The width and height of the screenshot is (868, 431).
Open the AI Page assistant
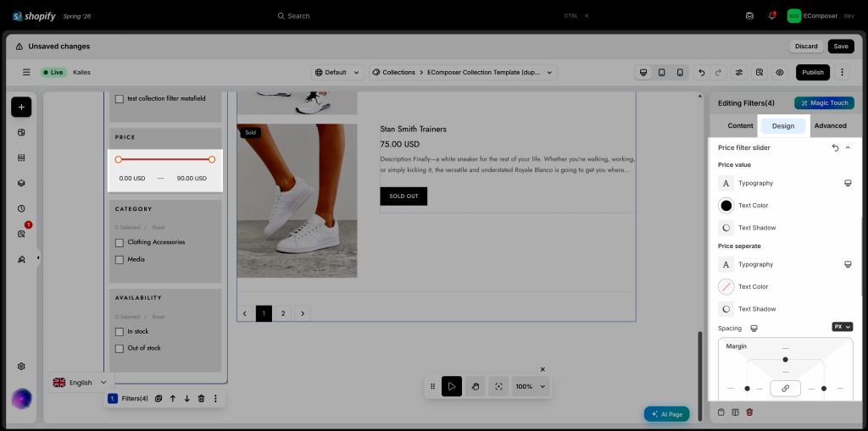[666, 414]
